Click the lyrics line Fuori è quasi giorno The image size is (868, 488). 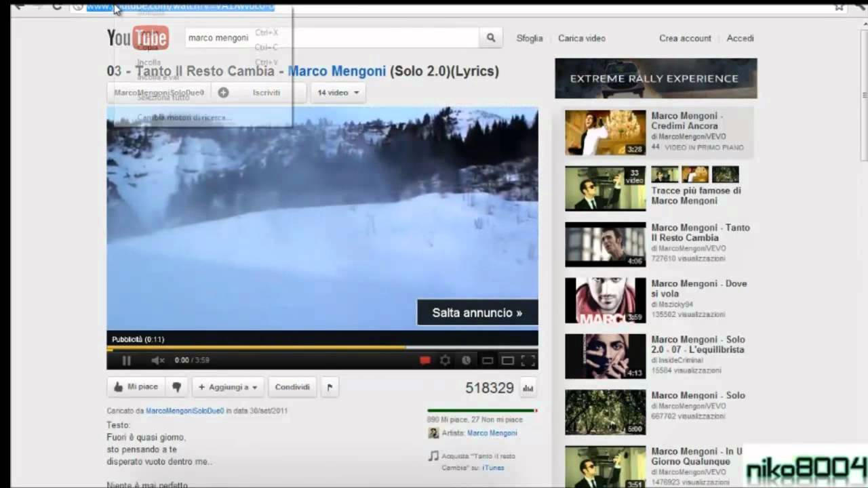click(x=146, y=437)
